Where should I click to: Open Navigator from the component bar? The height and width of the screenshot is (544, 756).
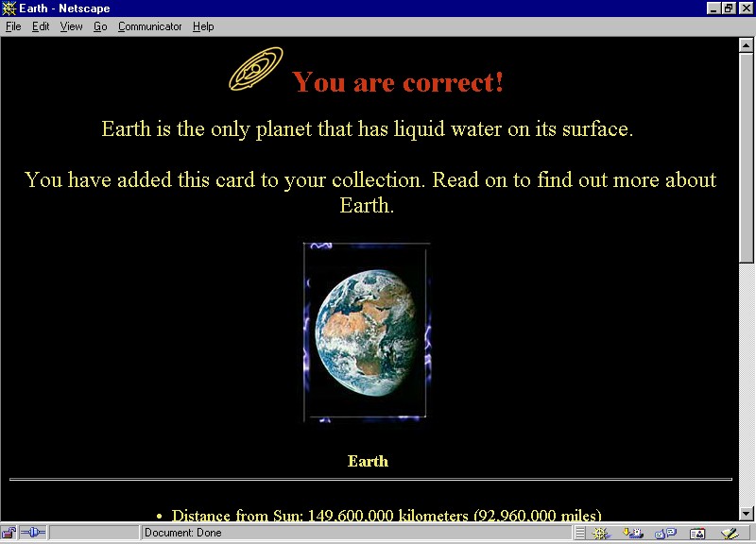click(601, 533)
